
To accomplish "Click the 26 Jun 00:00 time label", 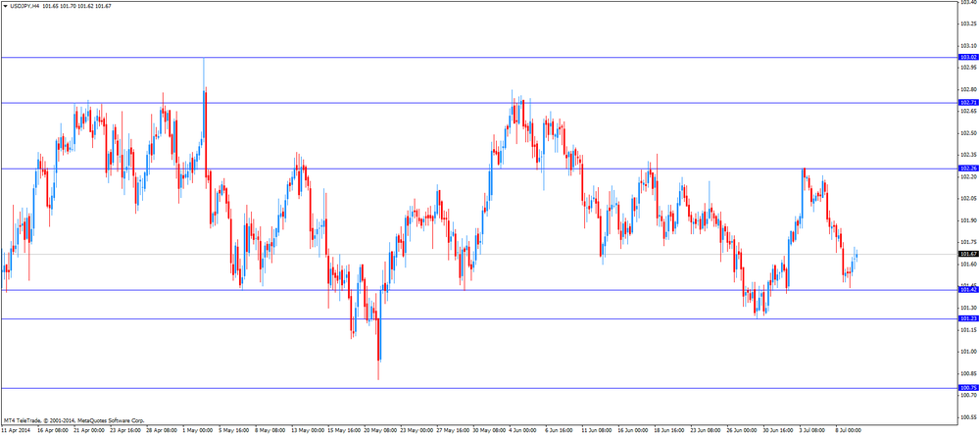I will tap(742, 431).
